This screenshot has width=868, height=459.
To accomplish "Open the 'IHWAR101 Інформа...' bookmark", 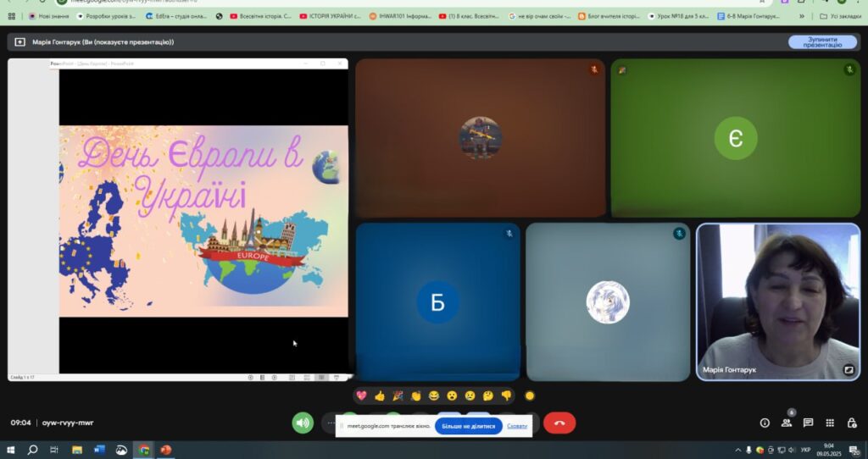I will click(x=400, y=17).
